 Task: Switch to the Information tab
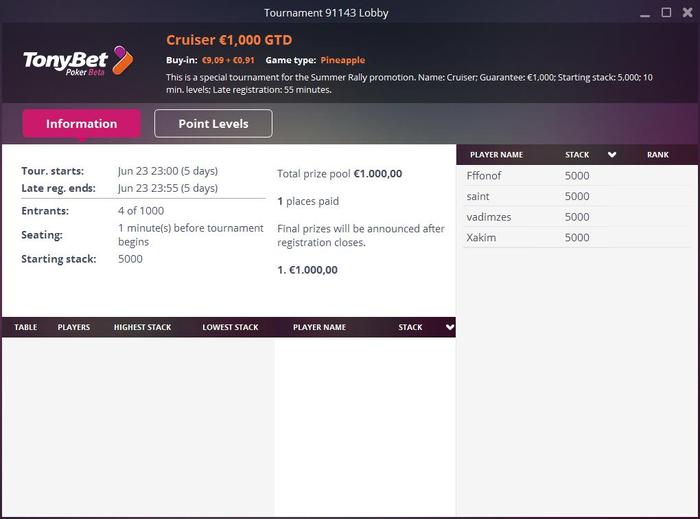81,124
